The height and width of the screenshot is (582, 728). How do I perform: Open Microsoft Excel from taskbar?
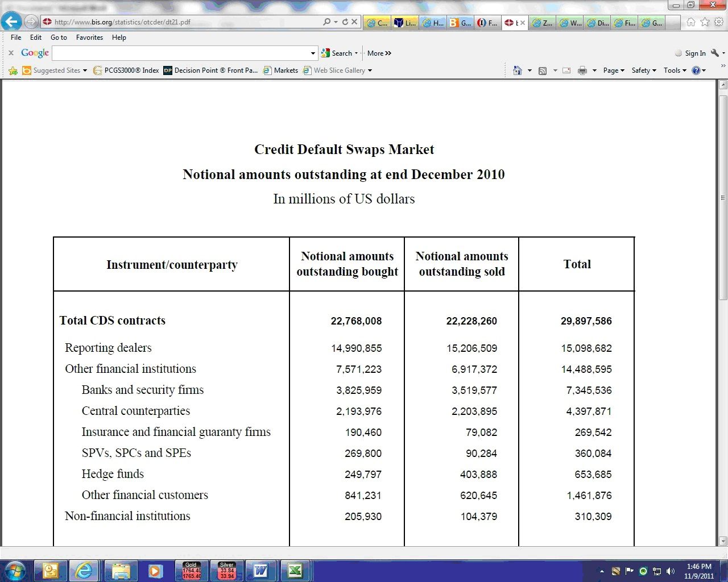295,570
